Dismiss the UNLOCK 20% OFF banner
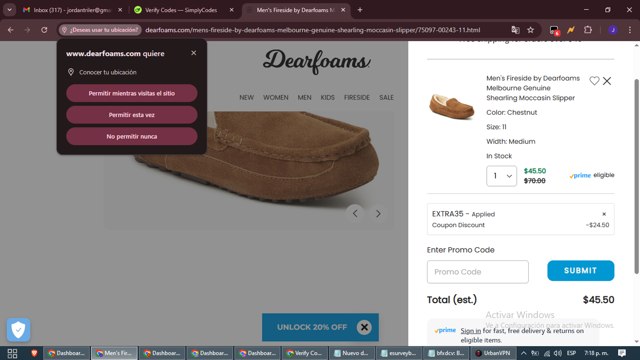 coord(364,327)
